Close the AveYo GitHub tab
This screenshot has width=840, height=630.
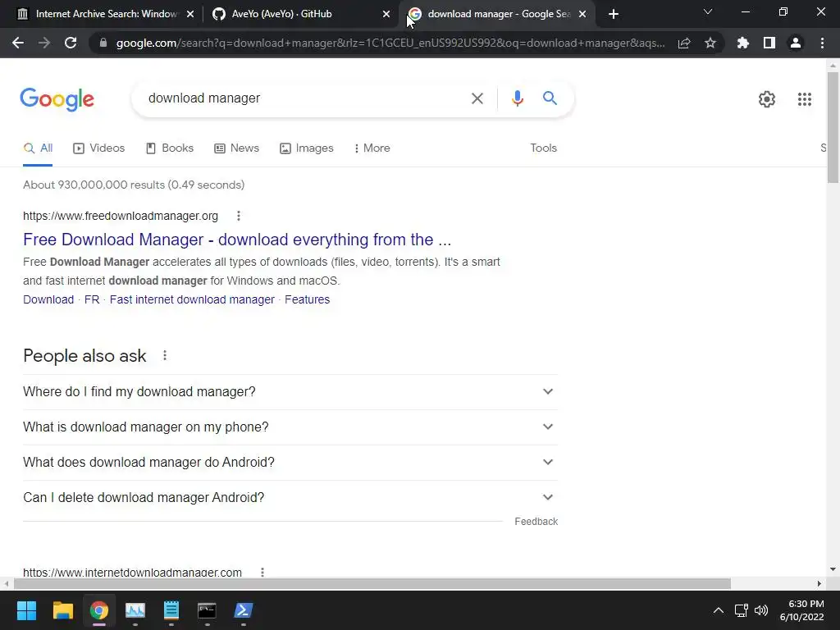click(386, 14)
